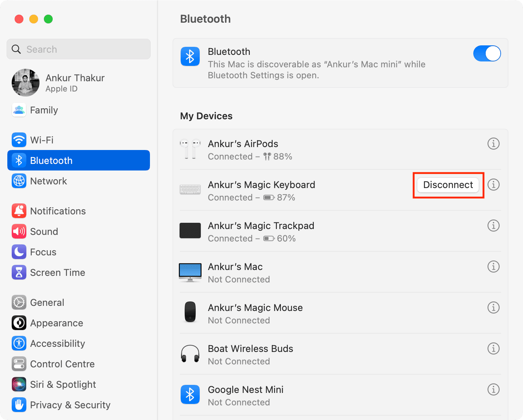Viewport: 523px width, 420px height.
Task: Click the Magic Mouse device icon
Action: click(190, 312)
